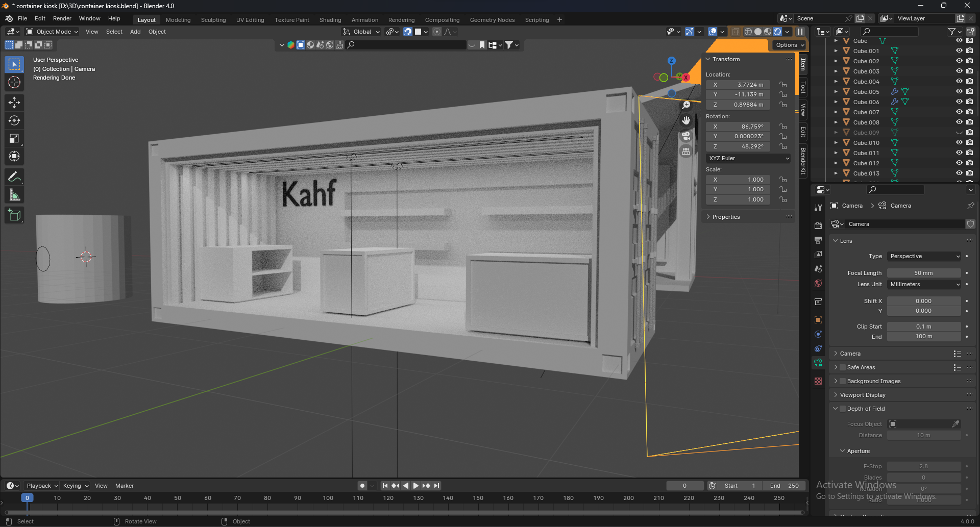Screen dimensions: 980x527
Task: Open the Texture properties tab
Action: click(818, 381)
